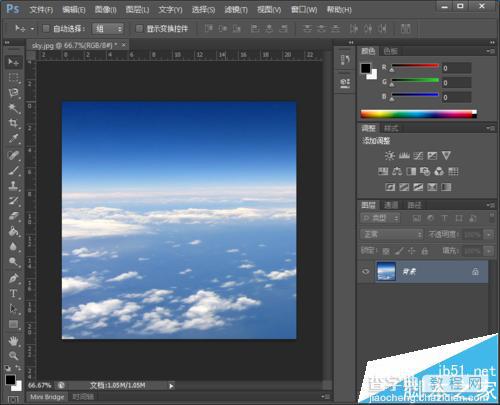Viewport: 500px width, 405px height.
Task: Select the Rectangle shape tool
Action: (14, 324)
